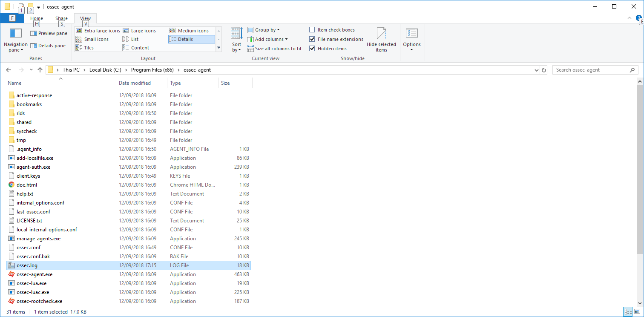Open the Share ribbon tab
The image size is (644, 317).
(x=61, y=18)
